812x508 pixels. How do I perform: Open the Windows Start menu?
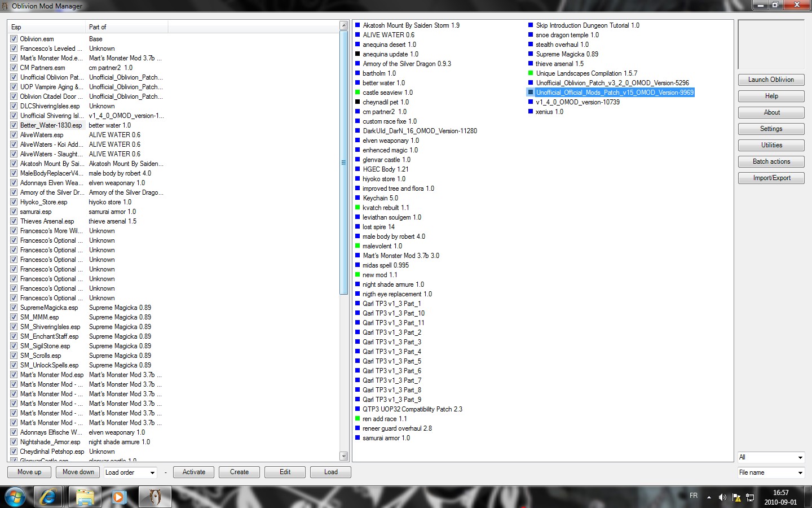(15, 497)
